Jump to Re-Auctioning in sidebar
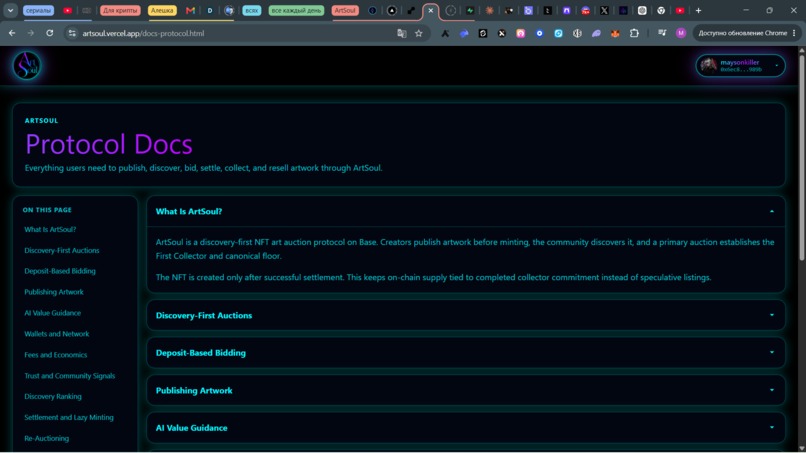This screenshot has width=806, height=453. [46, 439]
